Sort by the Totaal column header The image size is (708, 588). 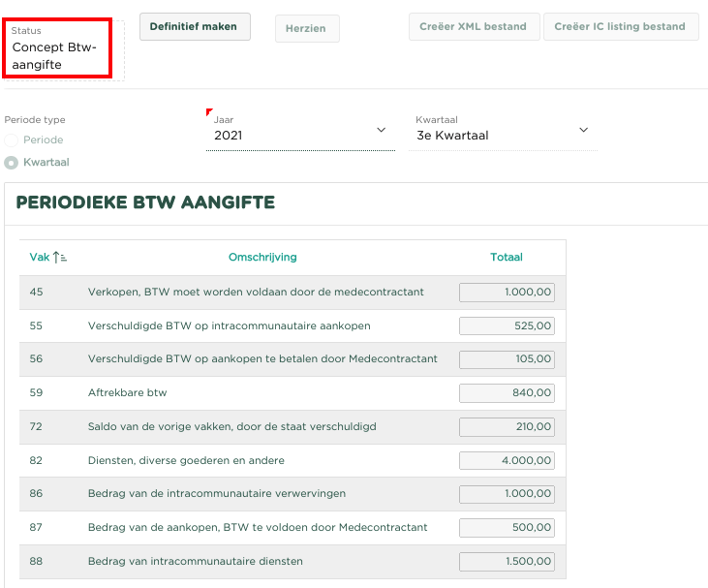(x=506, y=258)
